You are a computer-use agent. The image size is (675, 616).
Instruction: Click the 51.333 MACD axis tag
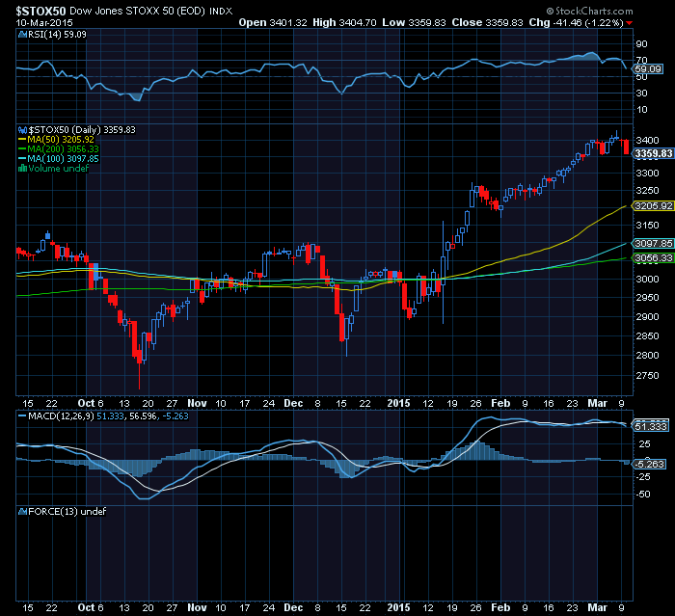click(651, 427)
